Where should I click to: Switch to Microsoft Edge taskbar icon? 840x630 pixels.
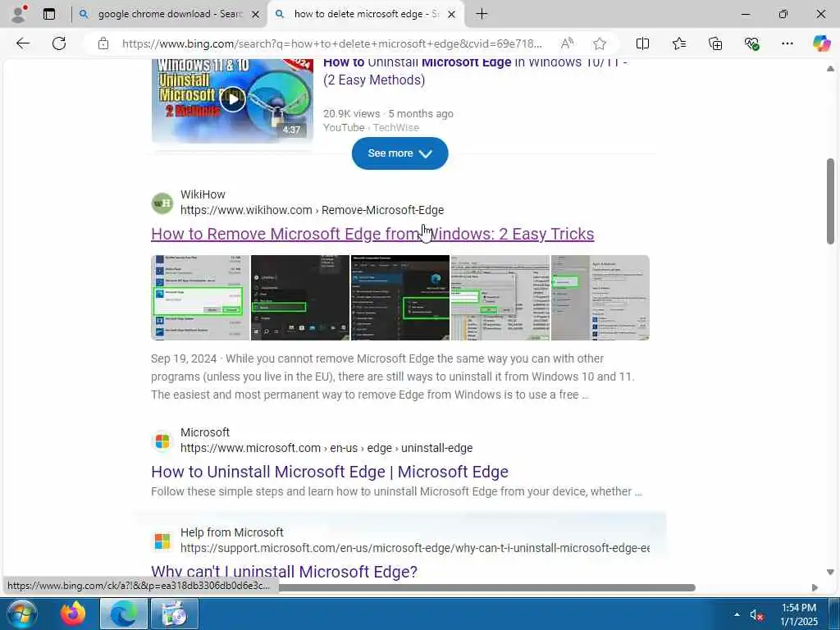[x=123, y=614]
